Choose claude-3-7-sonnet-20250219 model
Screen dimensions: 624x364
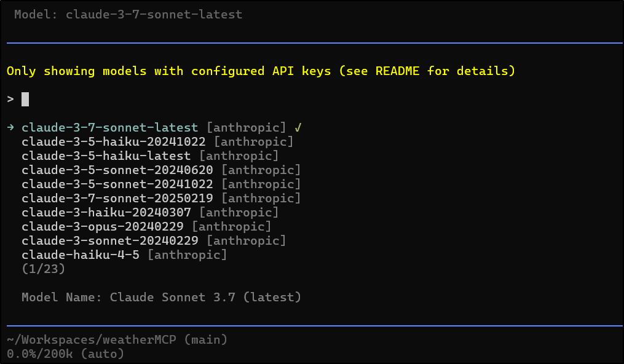(117, 198)
